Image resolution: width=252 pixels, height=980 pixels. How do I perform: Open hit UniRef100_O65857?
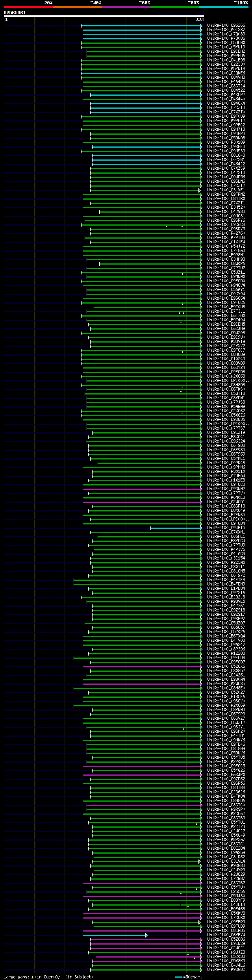(226, 628)
